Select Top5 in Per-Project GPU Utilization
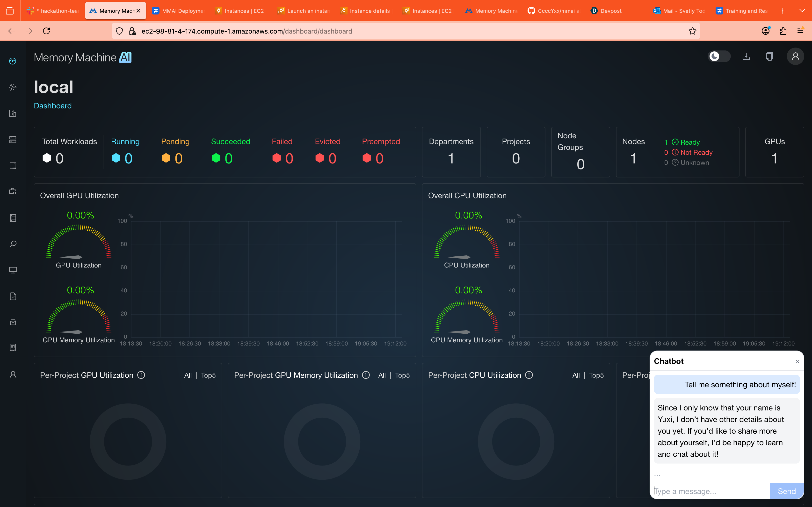This screenshot has width=812, height=507. pos(208,375)
